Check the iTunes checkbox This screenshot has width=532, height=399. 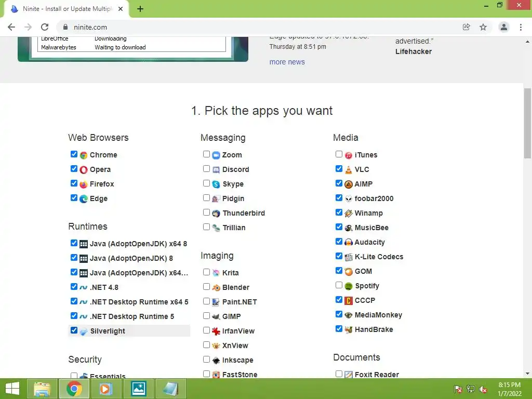(339, 154)
